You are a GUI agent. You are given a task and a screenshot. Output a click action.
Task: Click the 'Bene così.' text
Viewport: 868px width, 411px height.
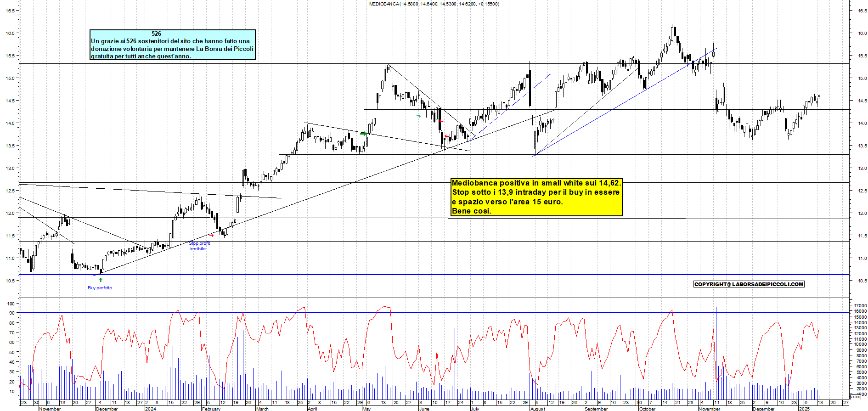472,211
